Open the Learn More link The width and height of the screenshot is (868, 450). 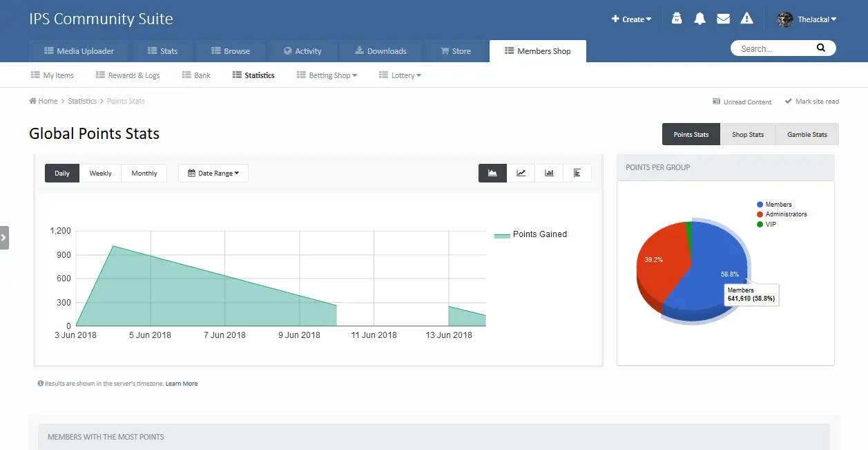click(182, 384)
